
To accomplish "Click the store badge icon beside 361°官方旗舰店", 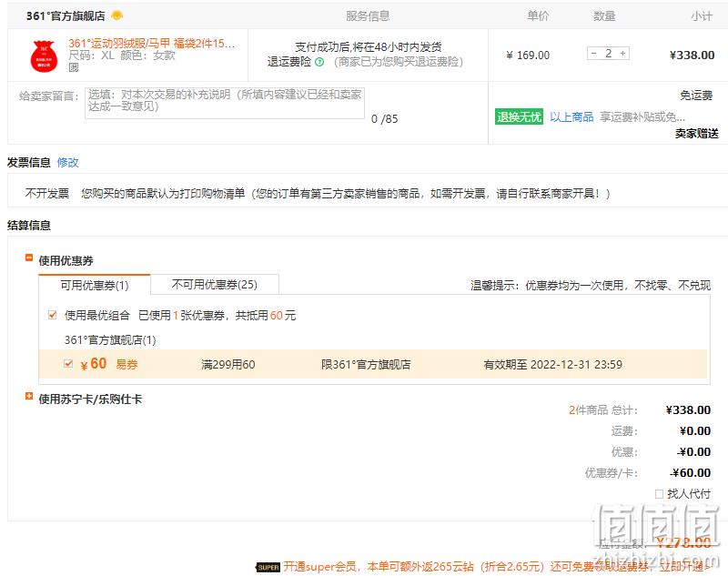I will point(117,15).
